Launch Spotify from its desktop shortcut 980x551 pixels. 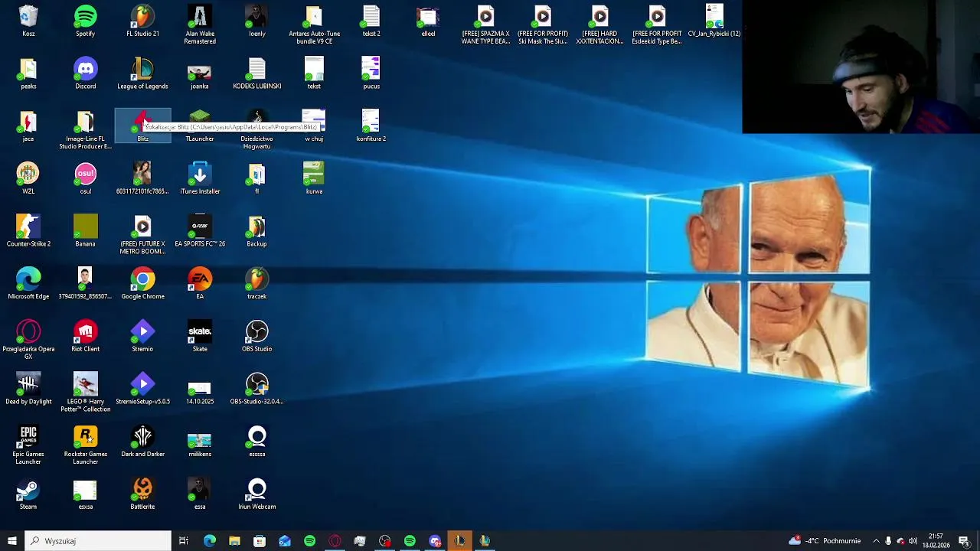(85, 21)
